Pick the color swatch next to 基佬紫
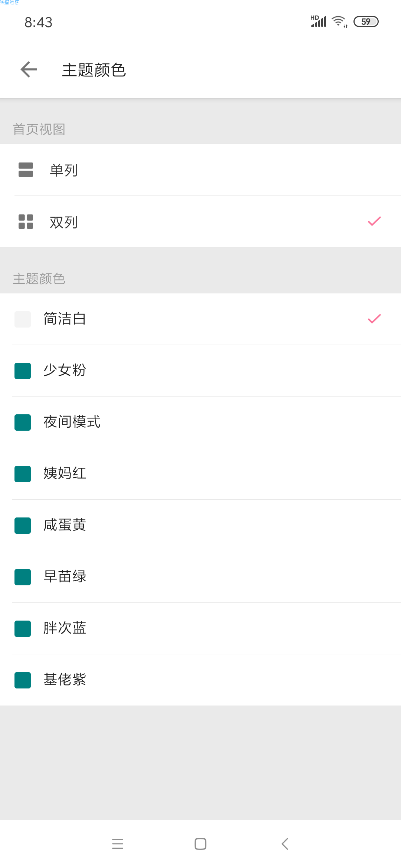The width and height of the screenshot is (401, 868). coord(23,680)
